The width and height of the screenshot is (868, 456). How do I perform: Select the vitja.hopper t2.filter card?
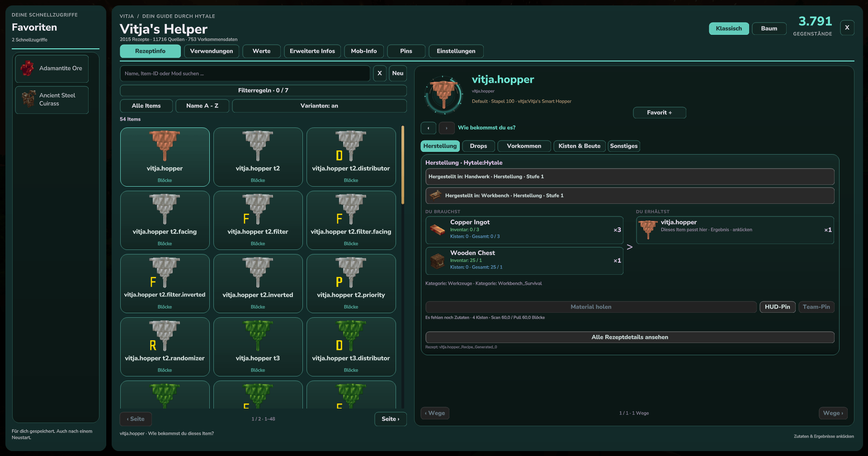click(258, 220)
